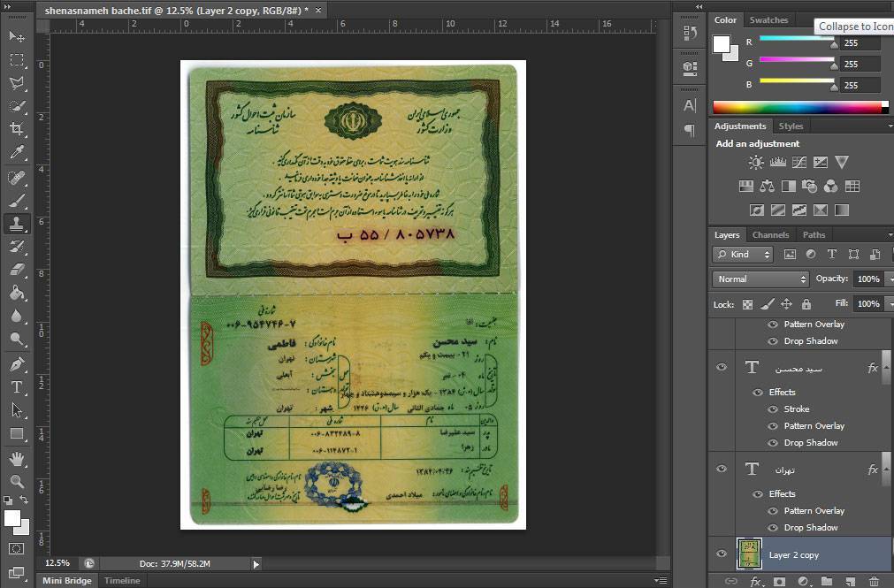
Task: Select the Clone Stamp tool
Action: point(17,224)
